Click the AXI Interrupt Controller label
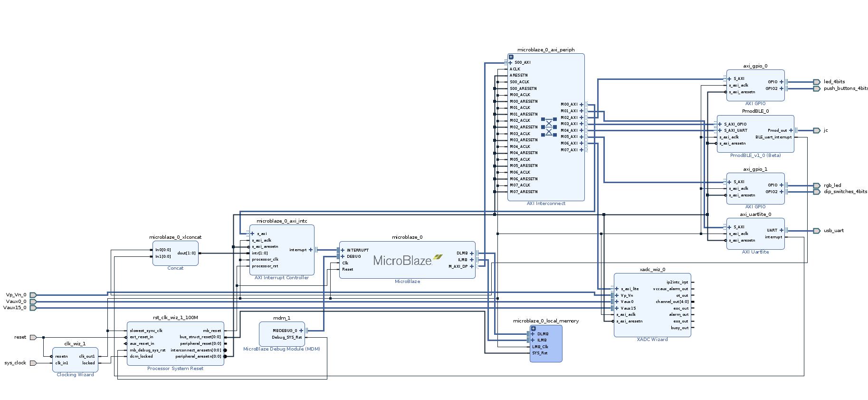Viewport: 868px width, 400px height. 282,278
